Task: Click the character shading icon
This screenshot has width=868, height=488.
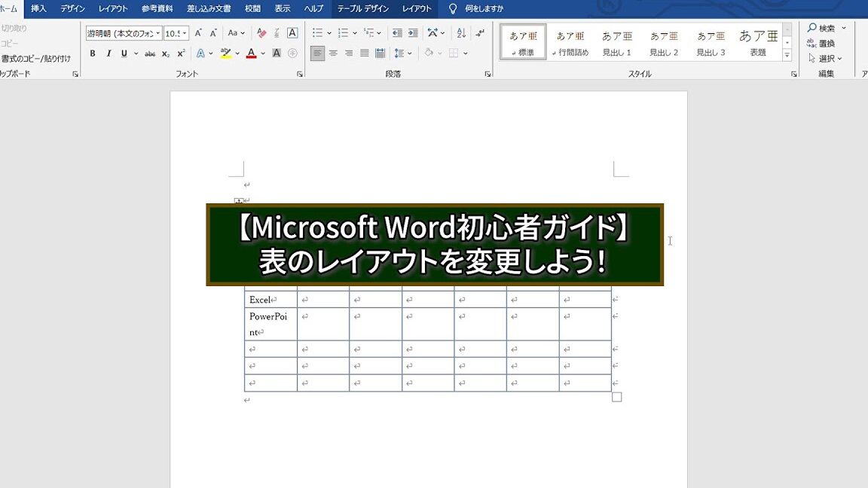Action: click(277, 53)
